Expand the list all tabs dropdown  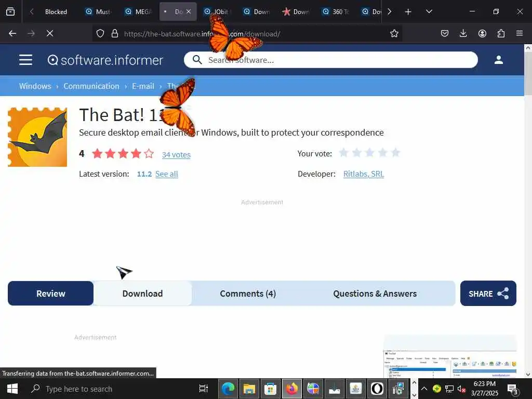pyautogui.click(x=429, y=11)
